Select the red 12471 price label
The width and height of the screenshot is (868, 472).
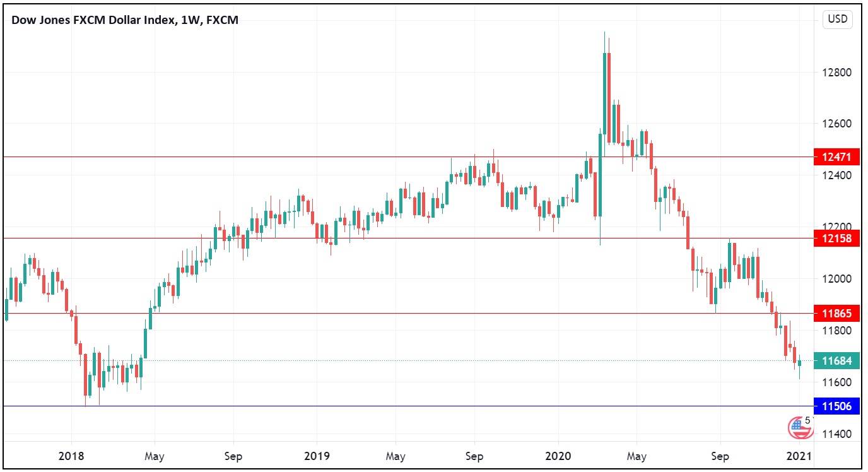[x=836, y=156]
